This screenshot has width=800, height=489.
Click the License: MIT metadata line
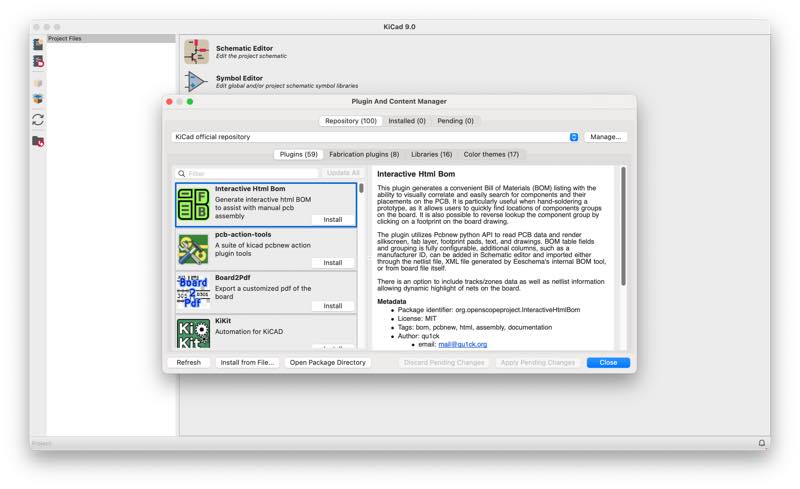point(417,319)
